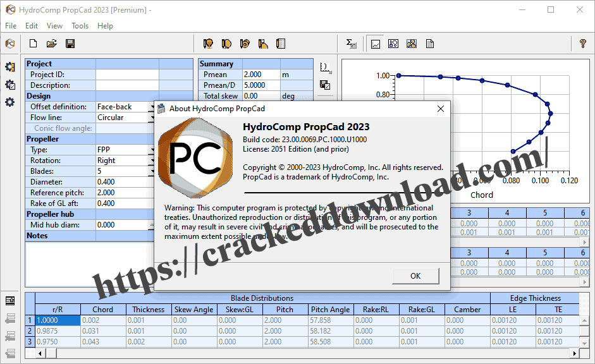The width and height of the screenshot is (595, 364).
Task: Open the Offset definition Face-back dropdown
Action: [x=152, y=107]
